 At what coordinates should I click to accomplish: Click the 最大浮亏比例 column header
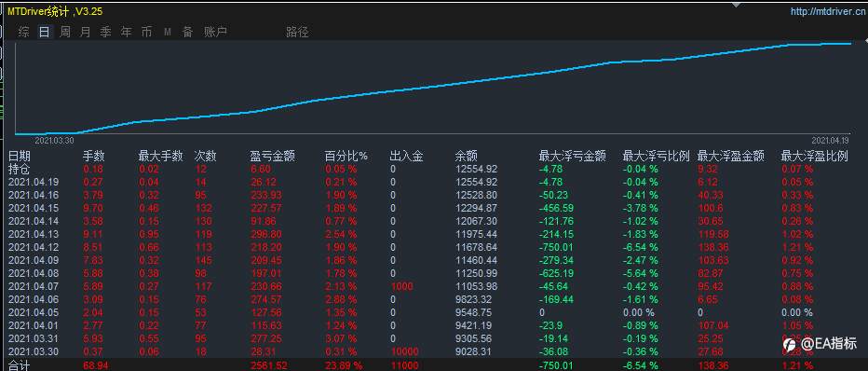click(656, 157)
